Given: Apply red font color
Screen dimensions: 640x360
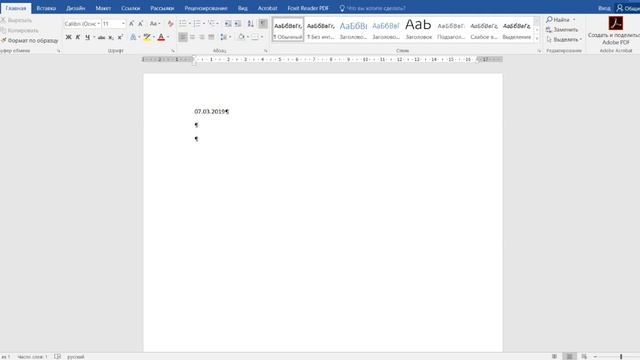Looking at the screenshot, I should pyautogui.click(x=161, y=37).
